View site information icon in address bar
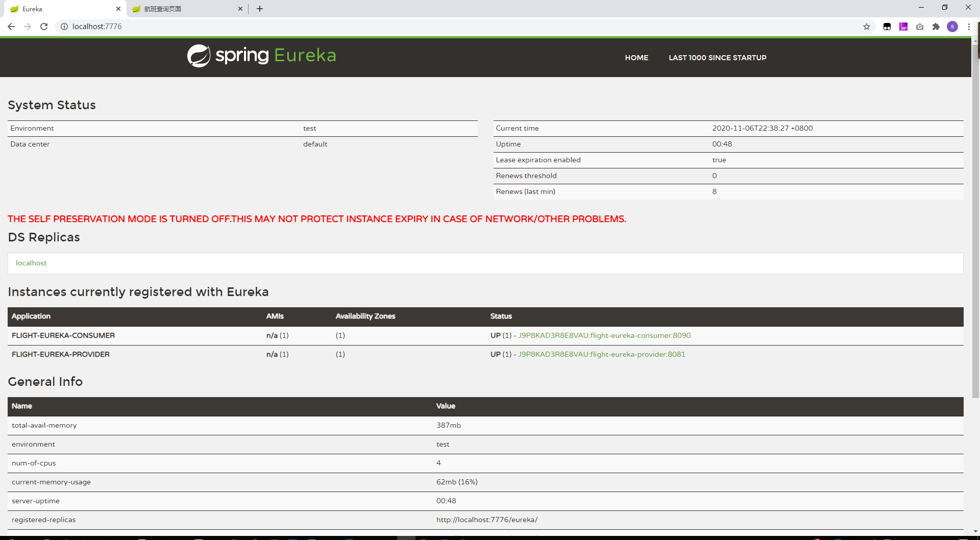Viewport: 980px width, 540px height. pos(64,27)
